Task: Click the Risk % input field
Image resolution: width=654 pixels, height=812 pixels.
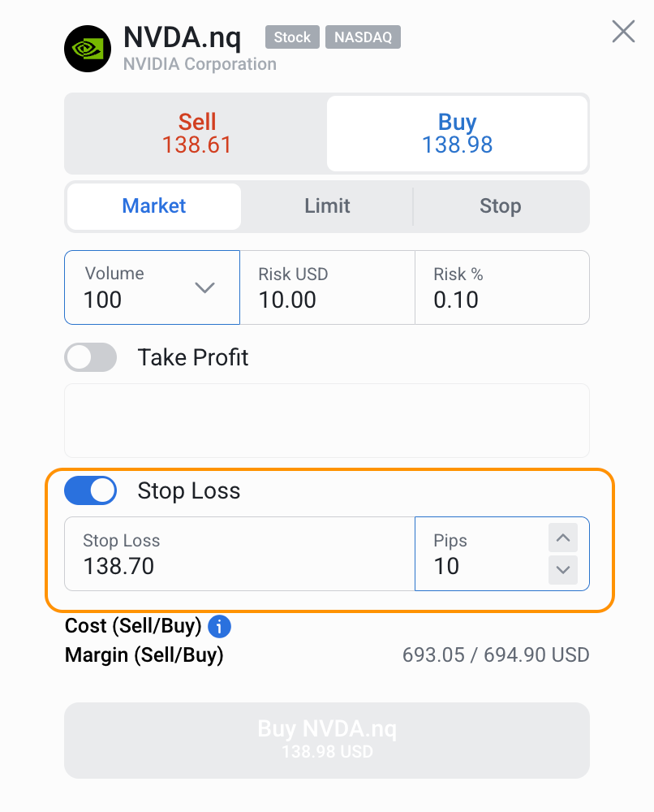Action: pos(501,287)
